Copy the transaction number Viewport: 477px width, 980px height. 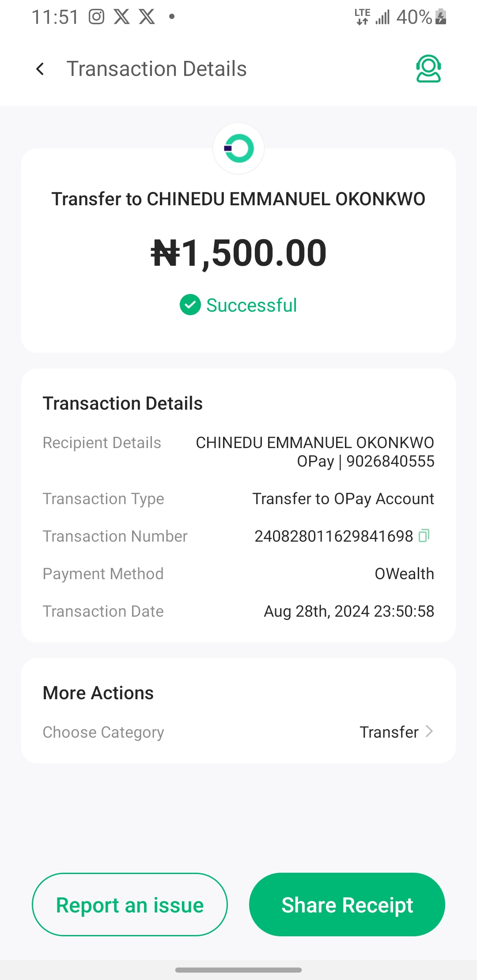click(x=424, y=535)
